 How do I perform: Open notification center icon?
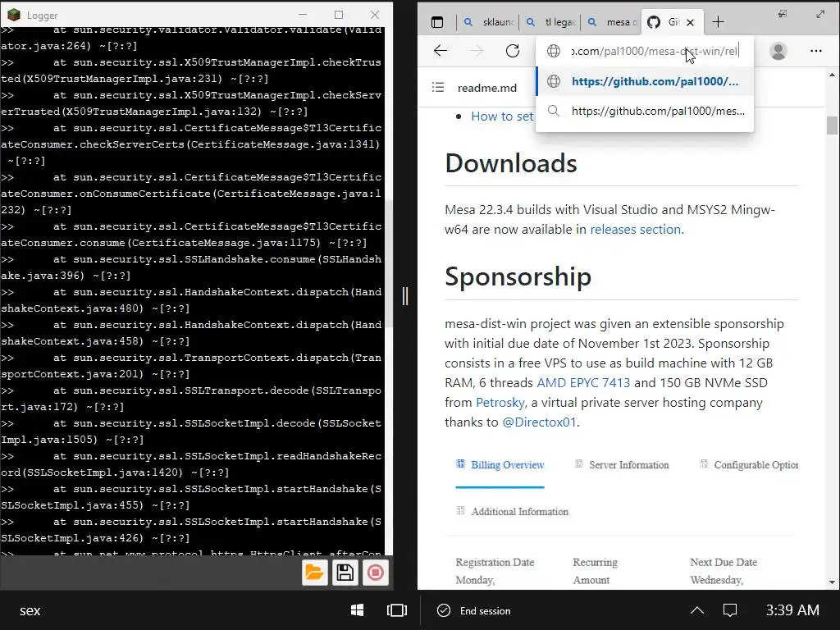(x=730, y=610)
